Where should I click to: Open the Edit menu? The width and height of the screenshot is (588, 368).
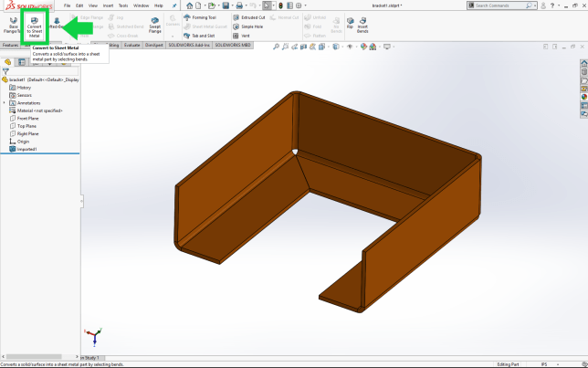pos(79,5)
